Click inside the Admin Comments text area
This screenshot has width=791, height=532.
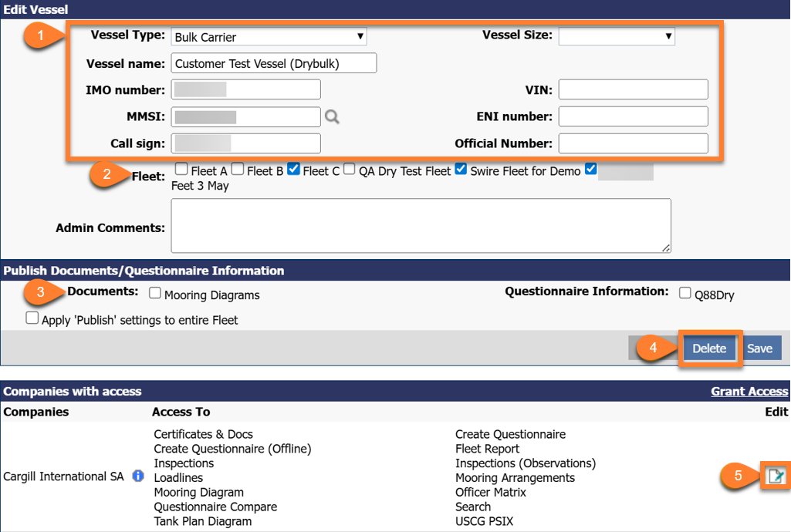(x=421, y=225)
